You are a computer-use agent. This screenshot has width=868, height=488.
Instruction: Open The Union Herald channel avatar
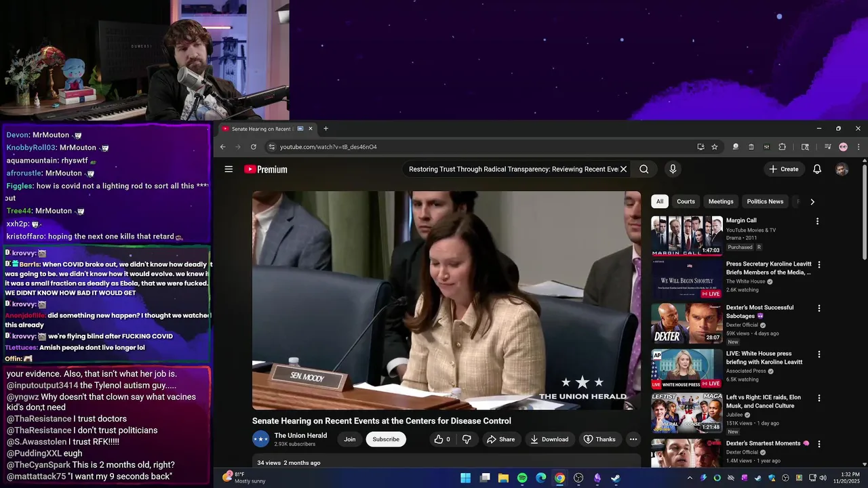pos(261,439)
